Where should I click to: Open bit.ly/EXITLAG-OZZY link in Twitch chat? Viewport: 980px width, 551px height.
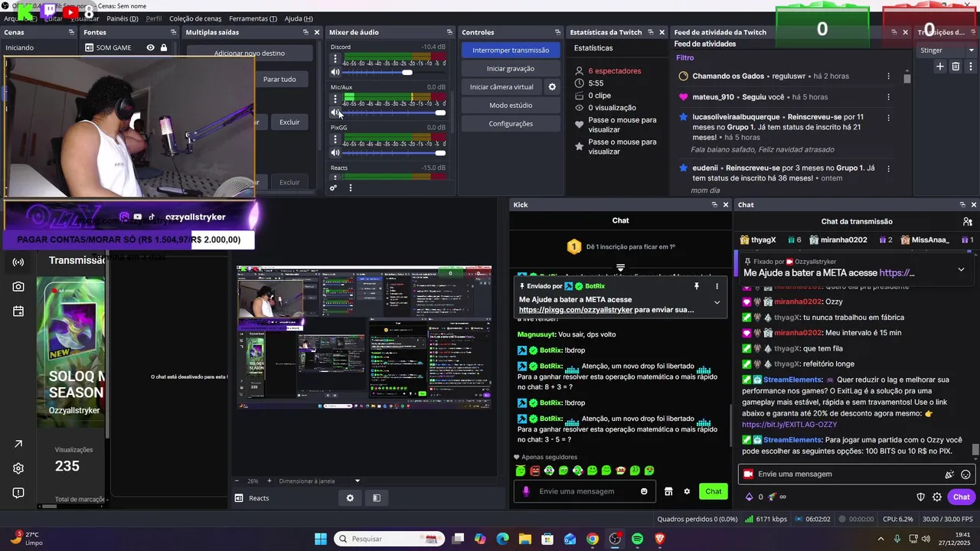coord(789,425)
